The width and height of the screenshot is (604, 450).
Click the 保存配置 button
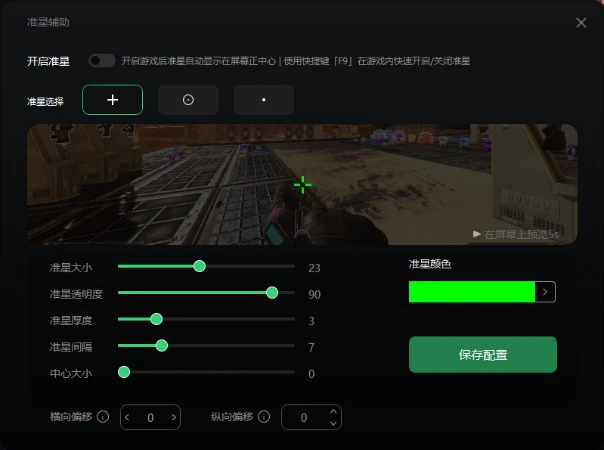pyautogui.click(x=483, y=354)
